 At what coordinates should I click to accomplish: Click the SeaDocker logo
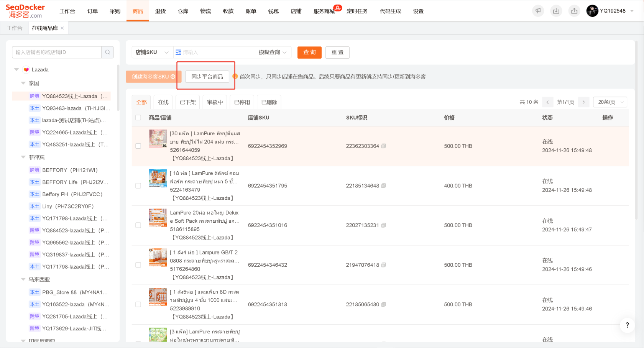point(25,11)
